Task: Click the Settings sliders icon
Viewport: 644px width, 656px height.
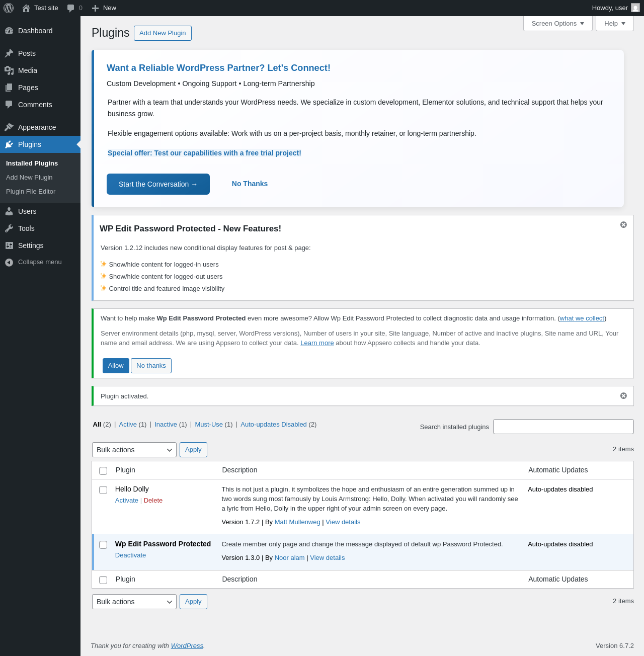Action: pos(9,245)
